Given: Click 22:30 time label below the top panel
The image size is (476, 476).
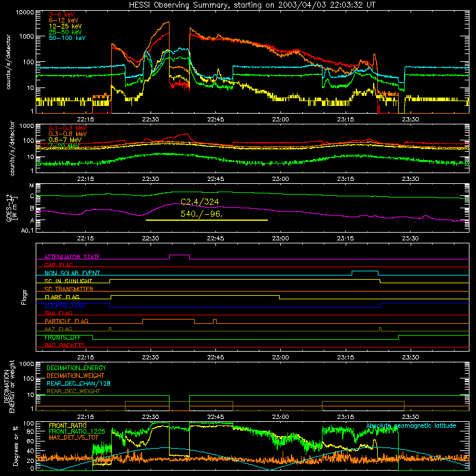Looking at the screenshot, I should 151,120.
